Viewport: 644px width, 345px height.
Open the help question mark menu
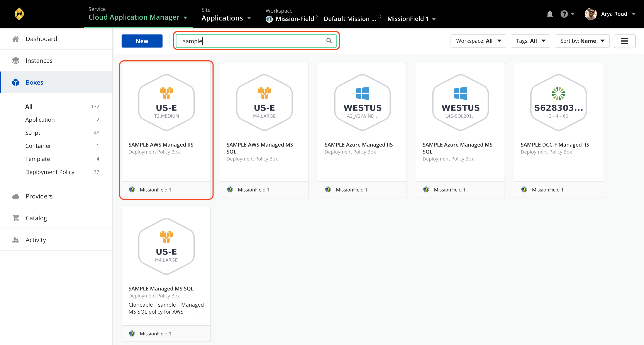click(x=564, y=14)
